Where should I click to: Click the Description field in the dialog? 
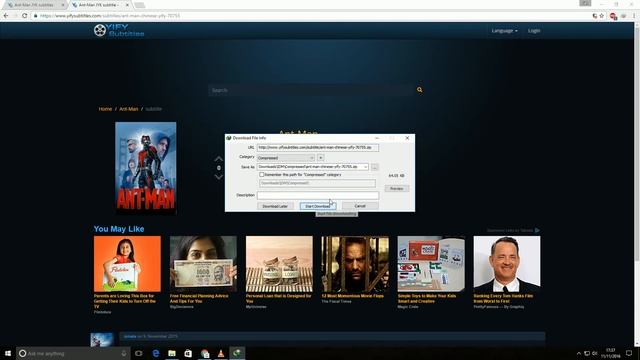pyautogui.click(x=318, y=196)
